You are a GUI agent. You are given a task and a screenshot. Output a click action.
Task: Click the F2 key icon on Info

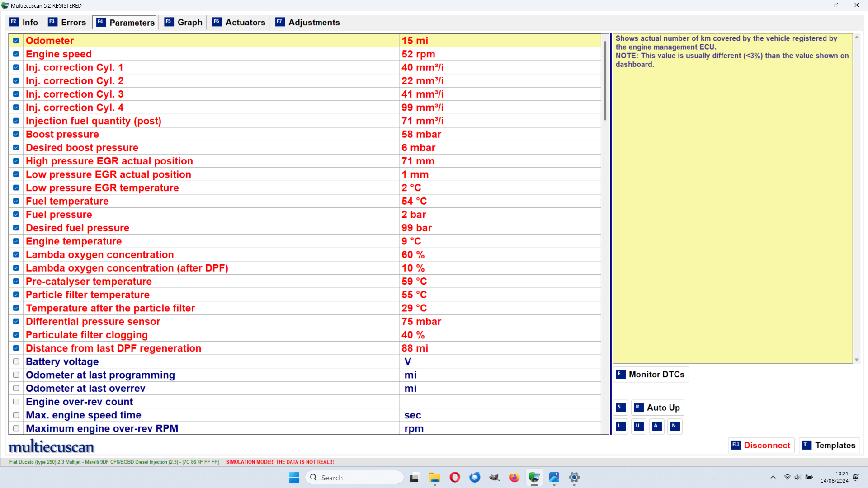click(14, 22)
